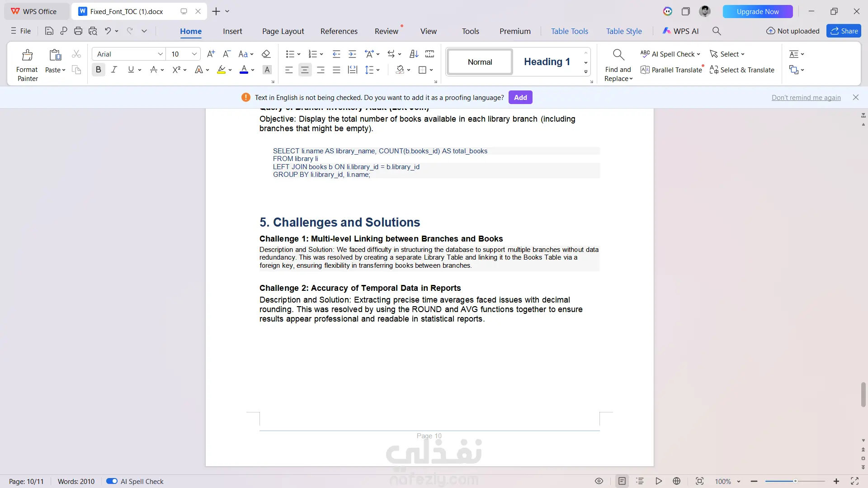868x488 pixels.
Task: Toggle Strikethrough formatting
Action: click(x=154, y=70)
